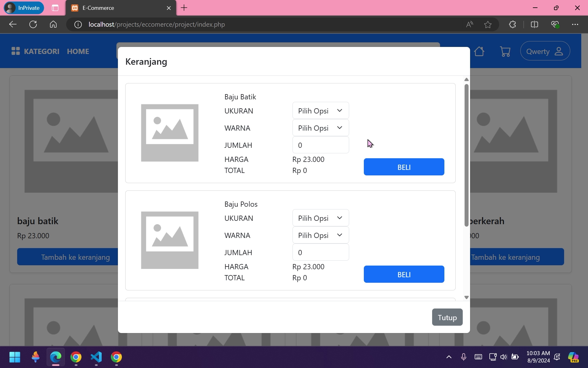
Task: Select the Baju Polos product thumbnail
Action: pyautogui.click(x=170, y=240)
